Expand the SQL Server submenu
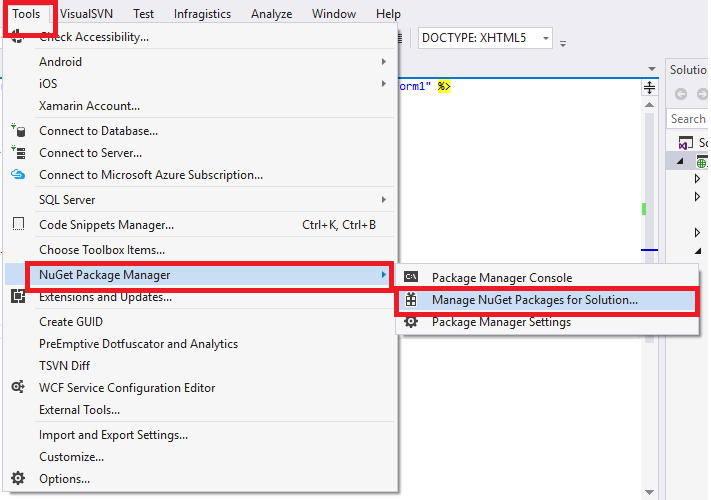The height and width of the screenshot is (500, 711). tap(383, 200)
